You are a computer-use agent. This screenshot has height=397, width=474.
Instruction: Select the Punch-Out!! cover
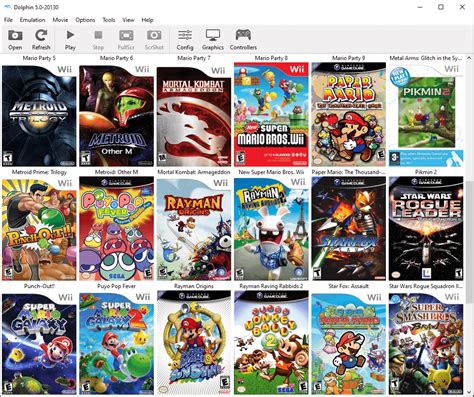[x=39, y=230]
